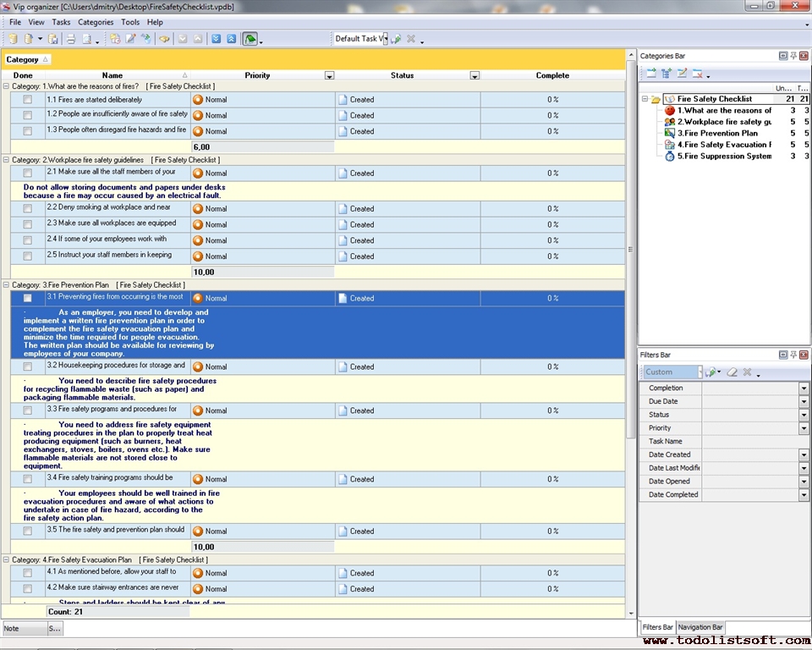Open the Tools menu
812x650 pixels.
tap(130, 22)
